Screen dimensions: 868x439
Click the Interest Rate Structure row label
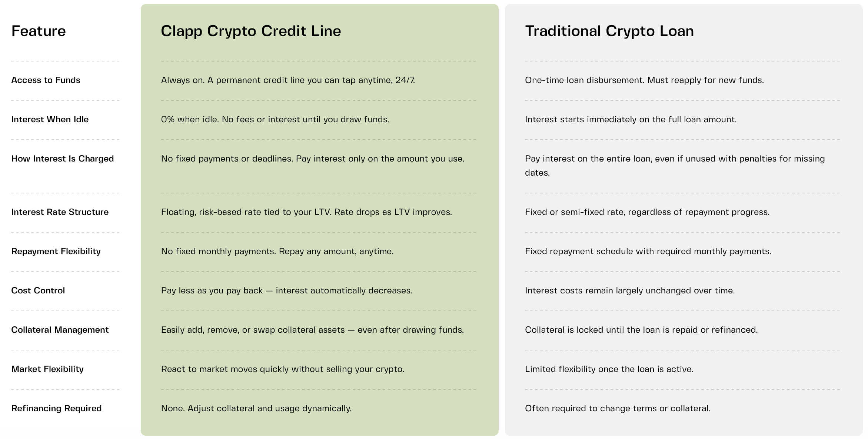(x=60, y=212)
